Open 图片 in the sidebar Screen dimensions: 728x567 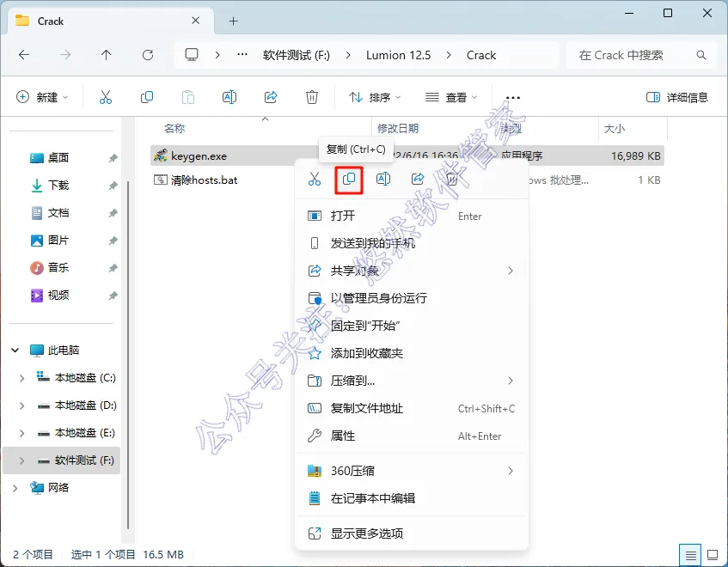click(x=58, y=241)
